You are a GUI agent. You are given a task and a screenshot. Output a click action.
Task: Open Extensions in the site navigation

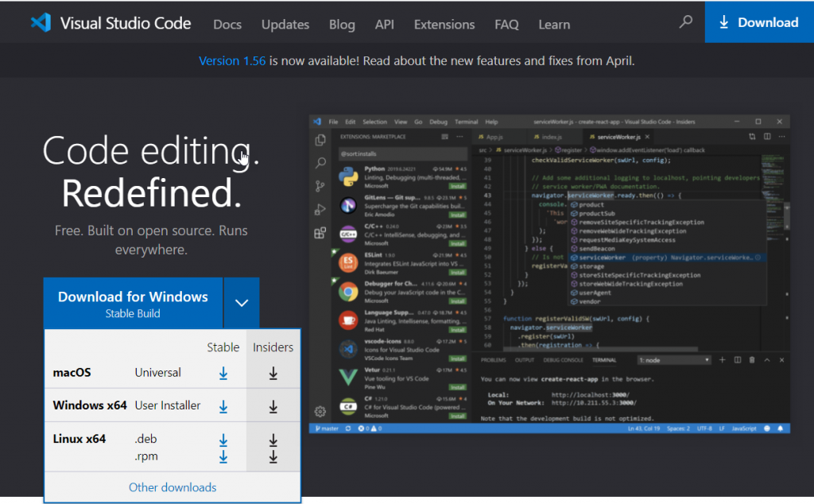tap(444, 25)
